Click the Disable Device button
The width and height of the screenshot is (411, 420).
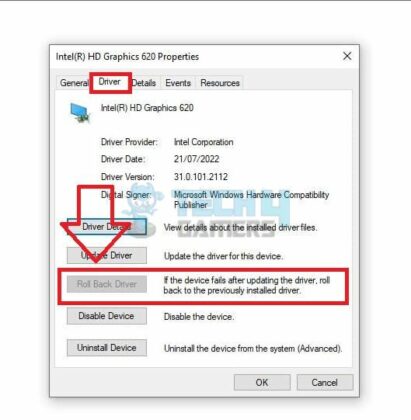(107, 316)
